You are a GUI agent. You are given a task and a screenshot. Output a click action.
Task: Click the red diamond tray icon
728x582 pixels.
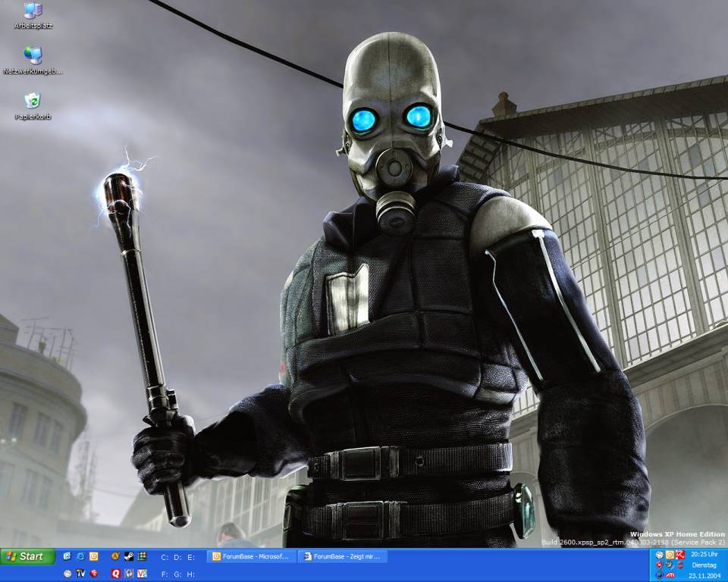pos(680,565)
